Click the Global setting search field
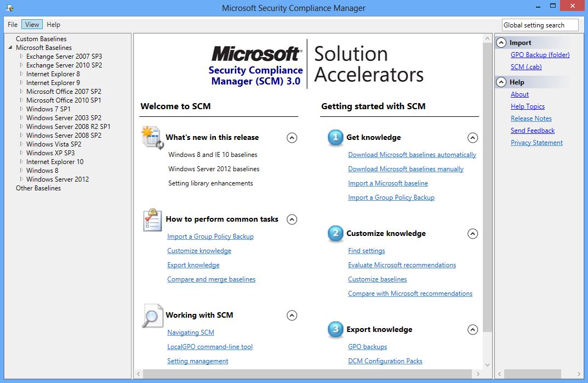This screenshot has height=383, width=588. 540,25
